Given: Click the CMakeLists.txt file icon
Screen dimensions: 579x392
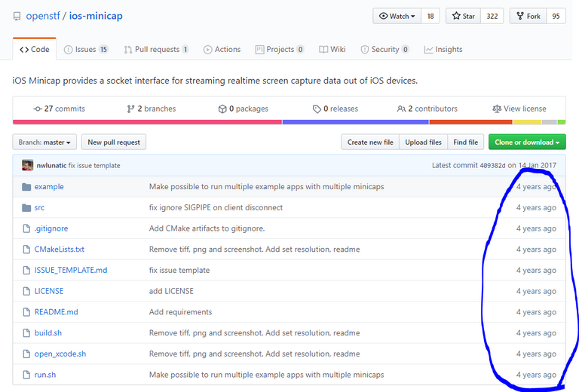Looking at the screenshot, I should pyautogui.click(x=26, y=250).
